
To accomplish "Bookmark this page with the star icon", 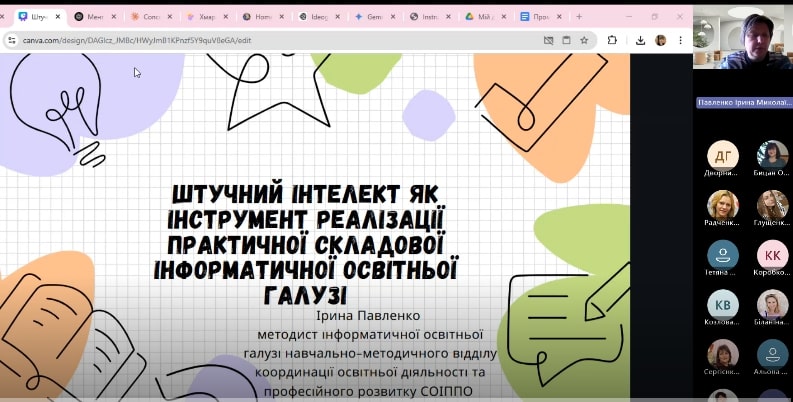I will (x=584, y=40).
